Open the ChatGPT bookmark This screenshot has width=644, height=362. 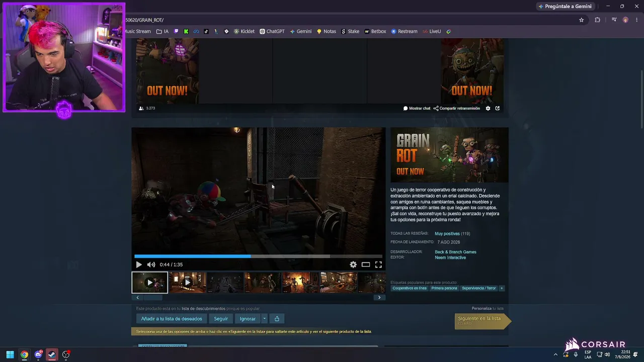272,31
